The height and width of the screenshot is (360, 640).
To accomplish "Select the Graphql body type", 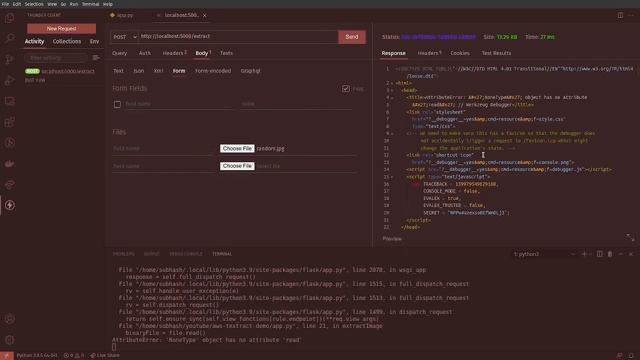I will [x=250, y=71].
